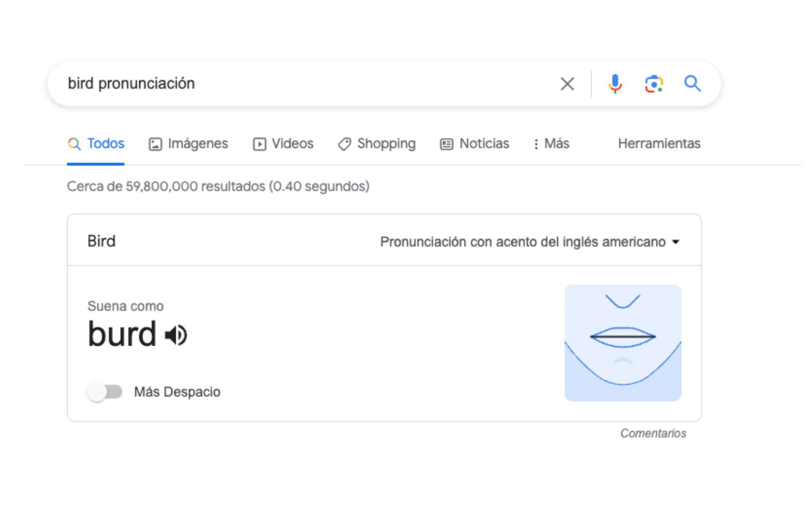
Task: Open the accent selection dropdown
Action: pos(676,242)
